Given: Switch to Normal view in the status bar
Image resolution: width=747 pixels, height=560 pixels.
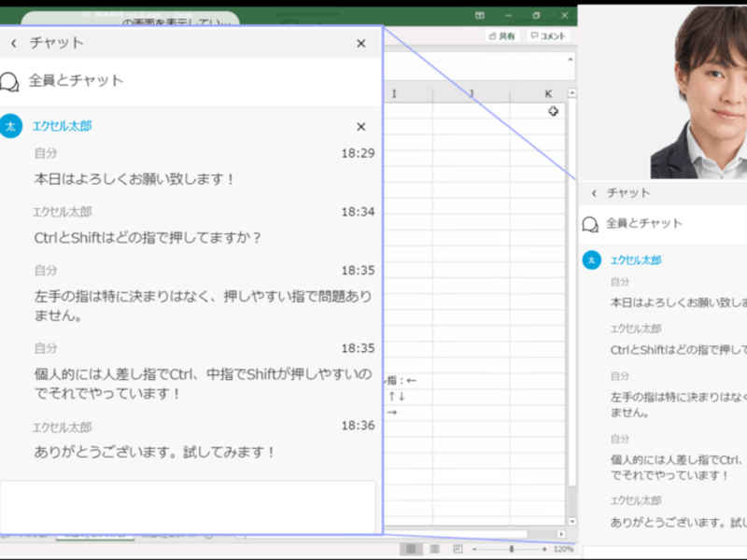Looking at the screenshot, I should tap(409, 549).
